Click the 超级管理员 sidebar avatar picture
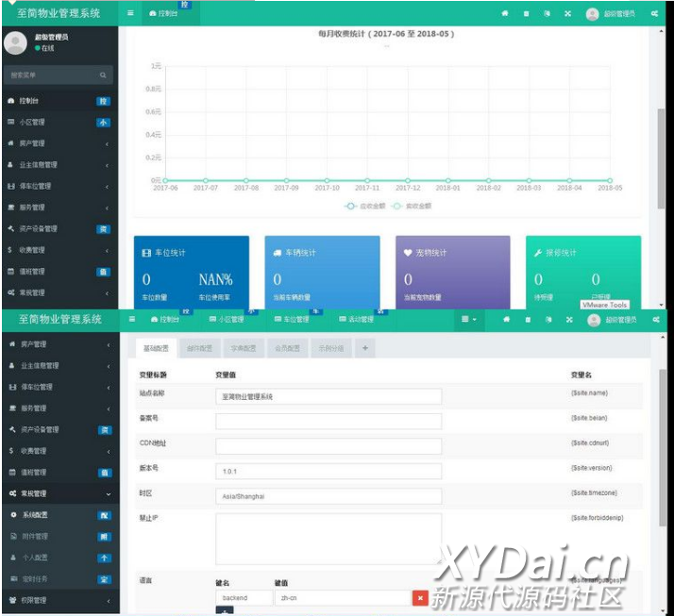The height and width of the screenshot is (616, 674). coord(15,42)
